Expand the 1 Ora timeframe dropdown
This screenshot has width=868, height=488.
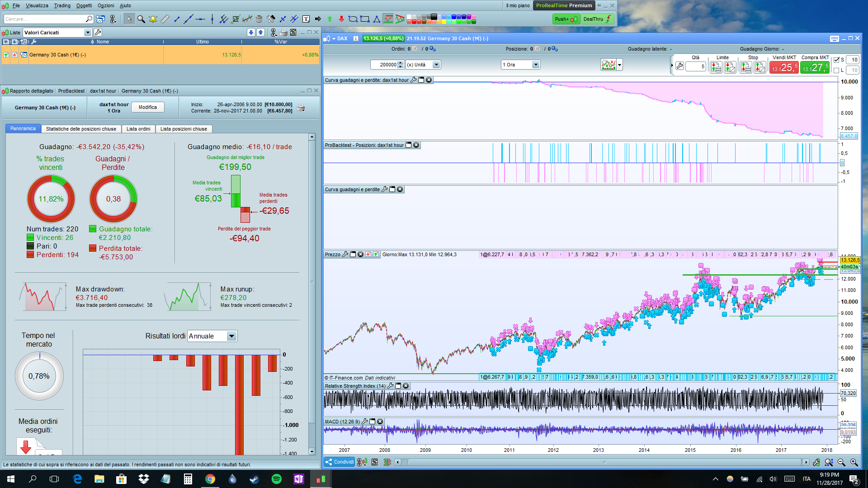coord(536,65)
